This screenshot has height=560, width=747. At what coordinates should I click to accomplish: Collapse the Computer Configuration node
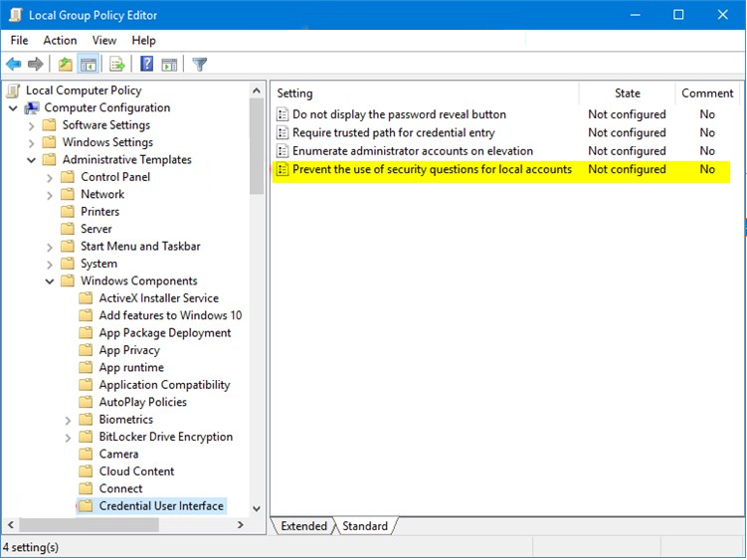13,108
